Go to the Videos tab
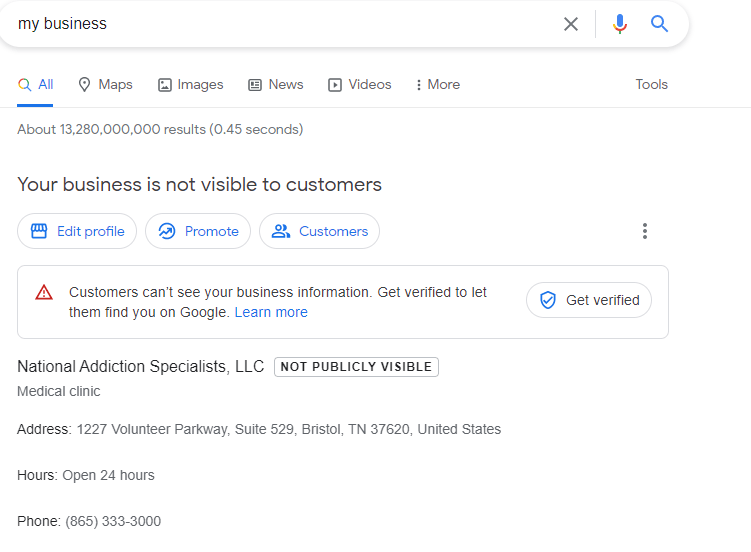Image resolution: width=751 pixels, height=552 pixels. pos(360,85)
